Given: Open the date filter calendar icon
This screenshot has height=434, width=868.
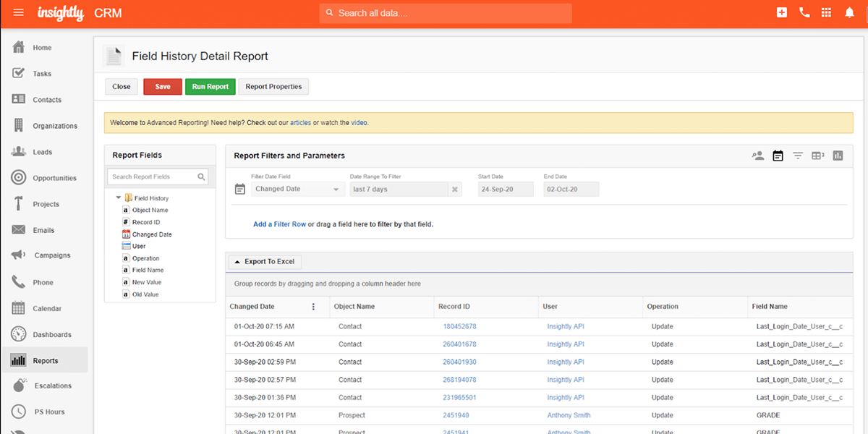Looking at the screenshot, I should tap(778, 155).
